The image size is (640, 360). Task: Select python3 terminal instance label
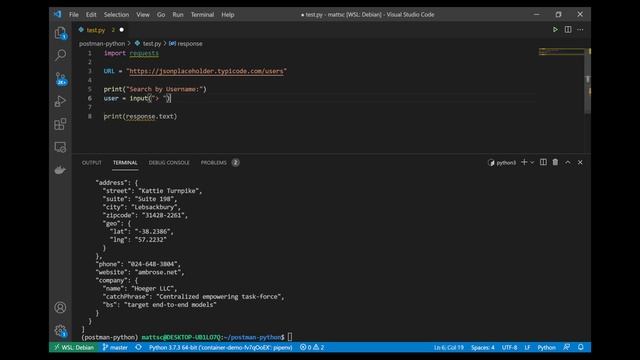(502, 162)
